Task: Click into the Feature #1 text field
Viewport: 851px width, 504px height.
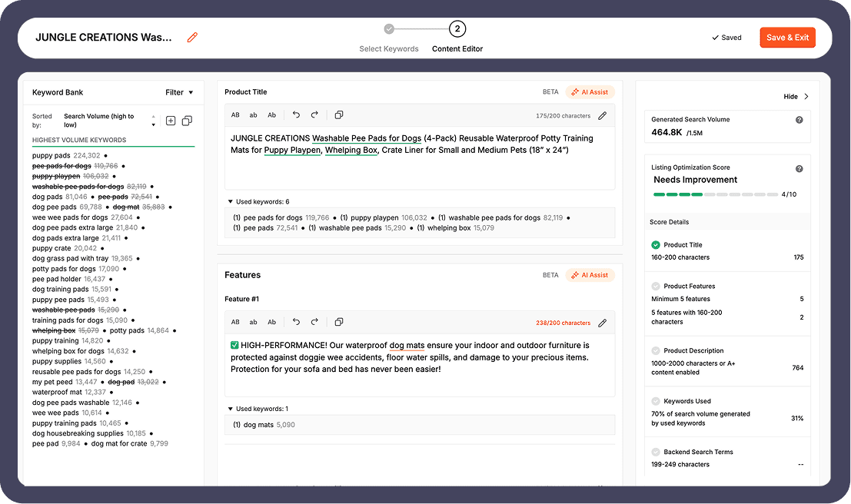Action: tap(420, 365)
